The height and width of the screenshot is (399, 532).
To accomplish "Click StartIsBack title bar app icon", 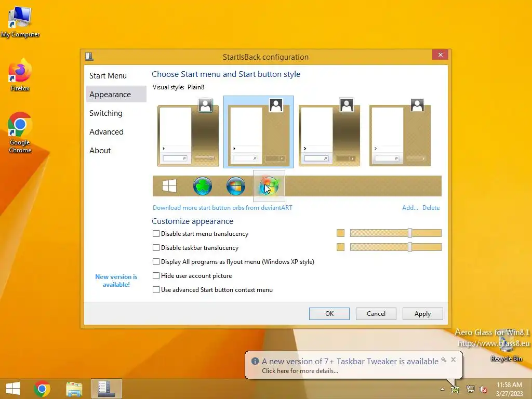I will pyautogui.click(x=89, y=56).
